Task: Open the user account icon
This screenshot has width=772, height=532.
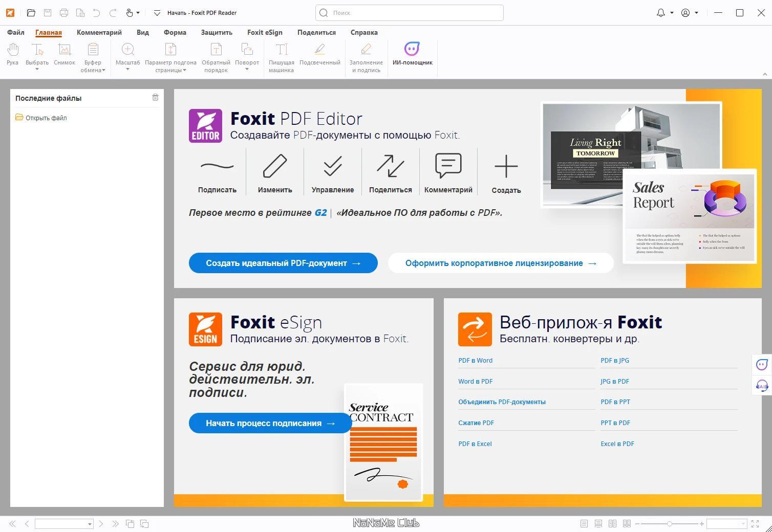Action: point(685,13)
